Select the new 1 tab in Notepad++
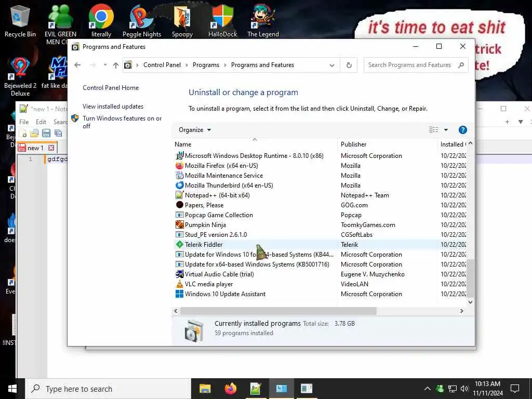Screen dimensions: 532x399 (35, 148)
